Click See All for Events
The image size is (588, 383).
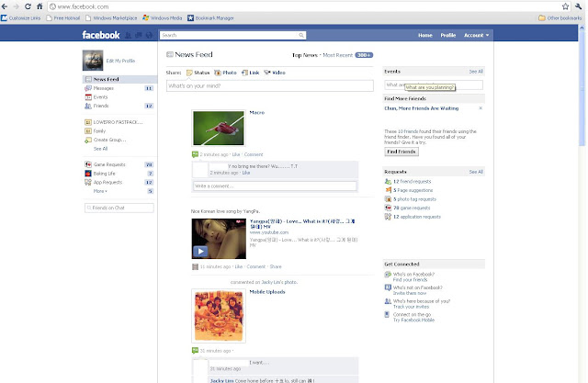coord(476,72)
